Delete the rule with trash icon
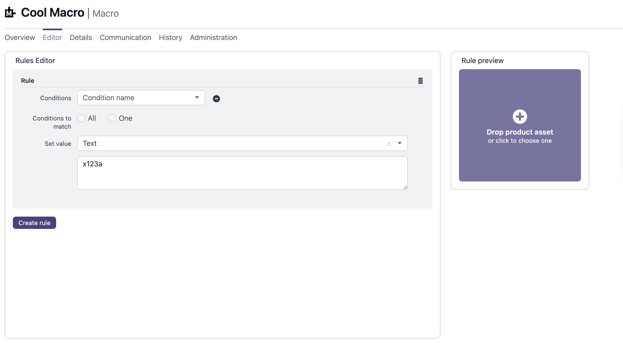Screen dimensions: 623x364 click(x=420, y=81)
